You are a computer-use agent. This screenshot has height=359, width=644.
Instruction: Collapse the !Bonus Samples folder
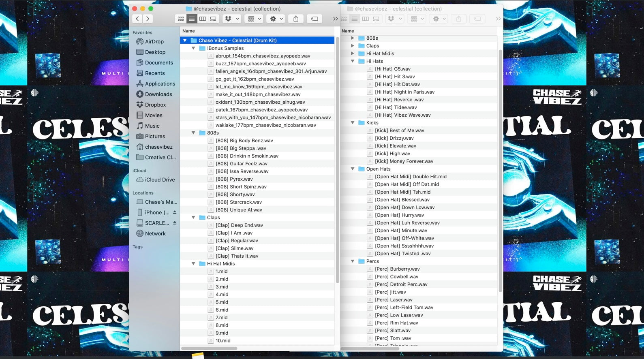coord(193,48)
